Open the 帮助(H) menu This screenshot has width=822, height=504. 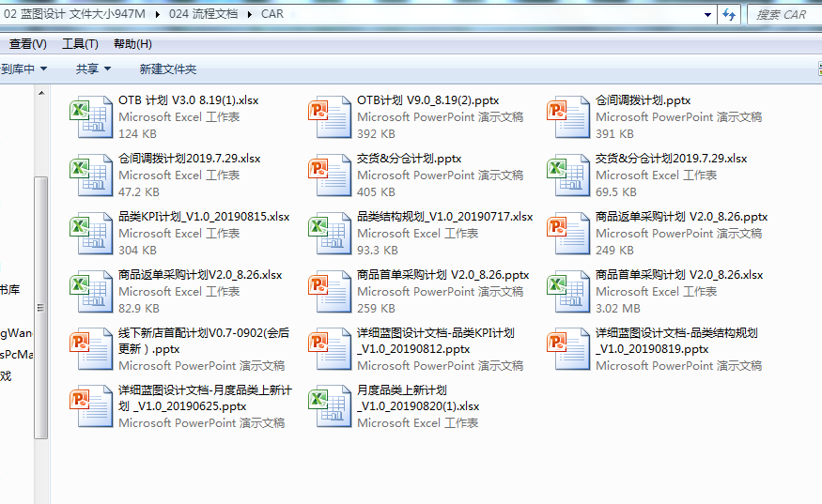pyautogui.click(x=132, y=44)
